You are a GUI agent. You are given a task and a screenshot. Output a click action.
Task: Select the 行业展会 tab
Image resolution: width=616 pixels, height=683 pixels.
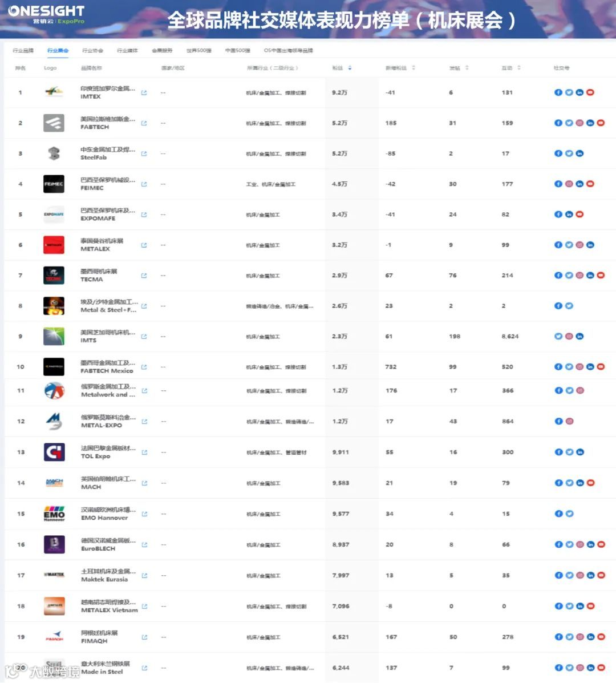coord(58,51)
